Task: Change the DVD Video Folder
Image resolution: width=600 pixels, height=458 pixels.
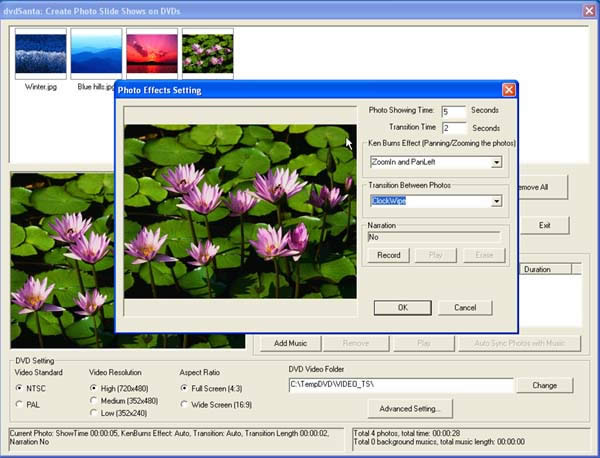Action: coord(545,385)
